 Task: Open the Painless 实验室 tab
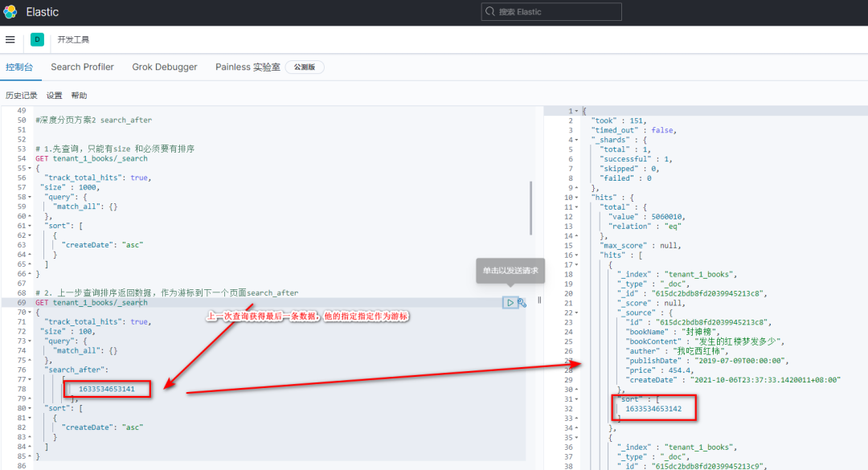248,67
